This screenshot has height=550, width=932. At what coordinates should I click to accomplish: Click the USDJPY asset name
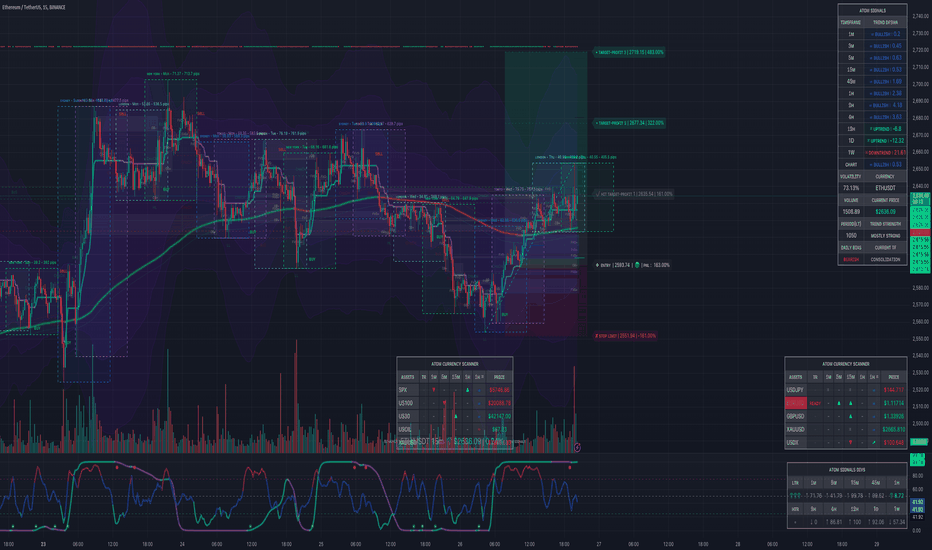[795, 390]
